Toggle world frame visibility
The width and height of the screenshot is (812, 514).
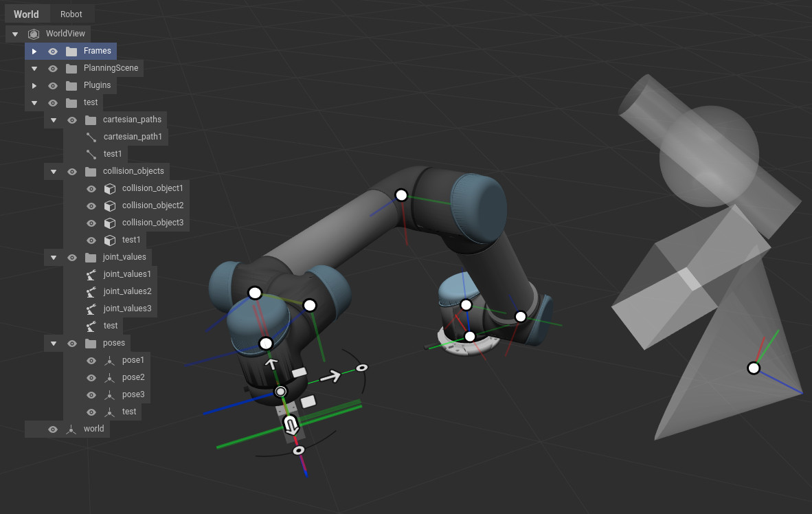coord(53,429)
